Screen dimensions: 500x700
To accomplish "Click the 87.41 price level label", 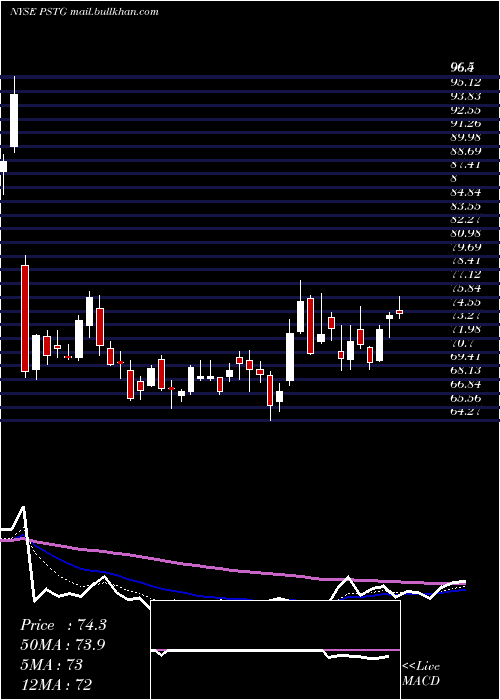I will [x=465, y=164].
